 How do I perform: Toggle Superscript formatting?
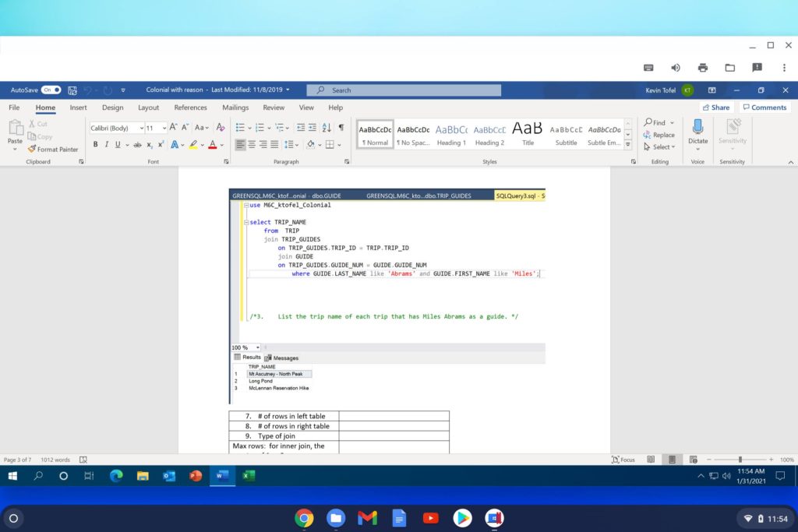[x=161, y=145]
